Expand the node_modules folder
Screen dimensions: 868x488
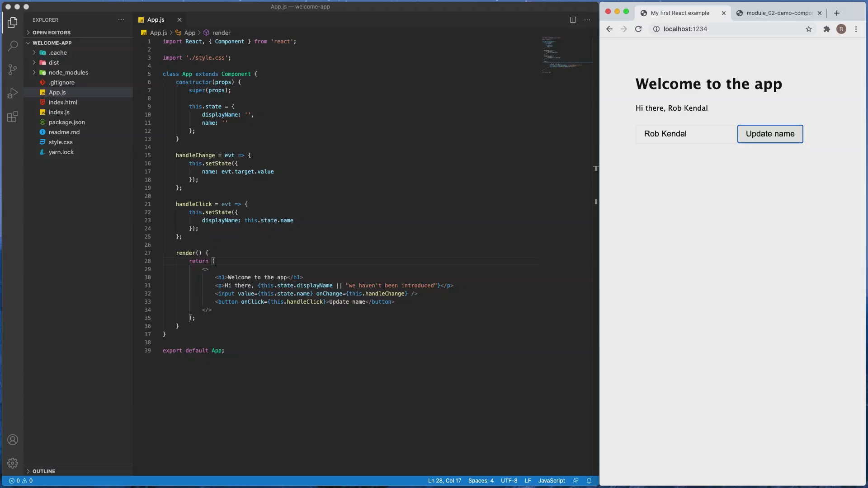click(x=68, y=72)
